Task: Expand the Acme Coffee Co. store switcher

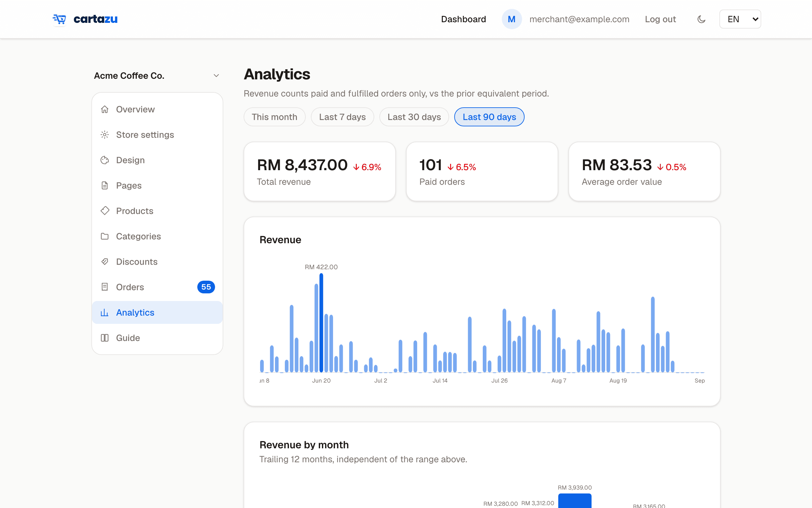Action: click(x=157, y=76)
